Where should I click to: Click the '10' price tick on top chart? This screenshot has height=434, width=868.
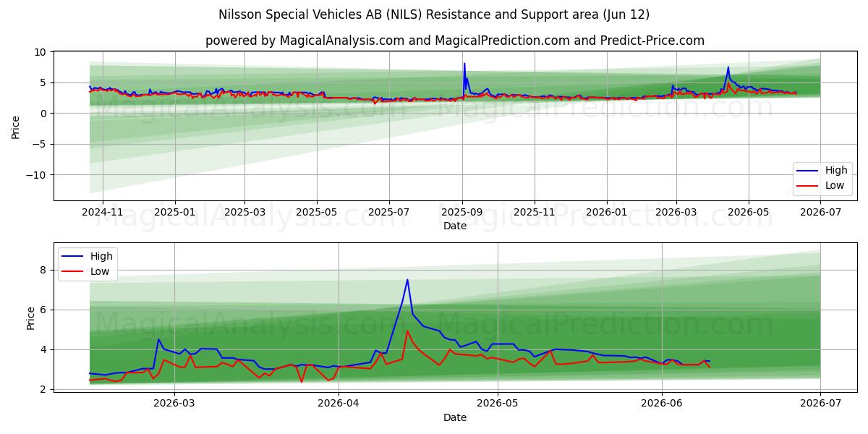(41, 52)
